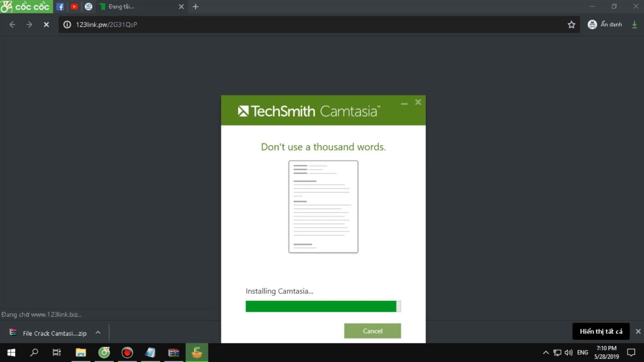Open the Facebook pinned tab
644x362 pixels.
[60, 7]
